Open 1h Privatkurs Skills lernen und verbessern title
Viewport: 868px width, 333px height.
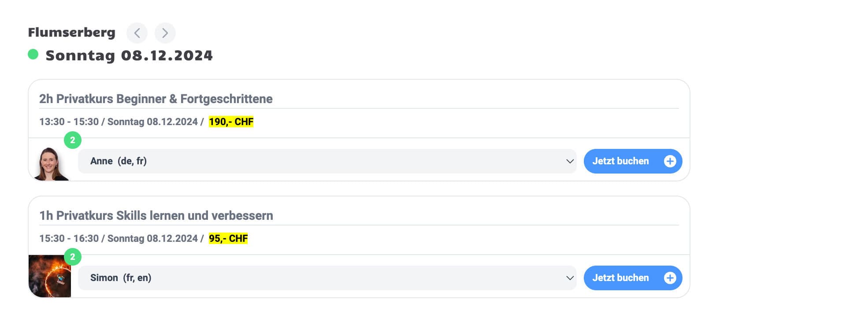[x=156, y=215]
